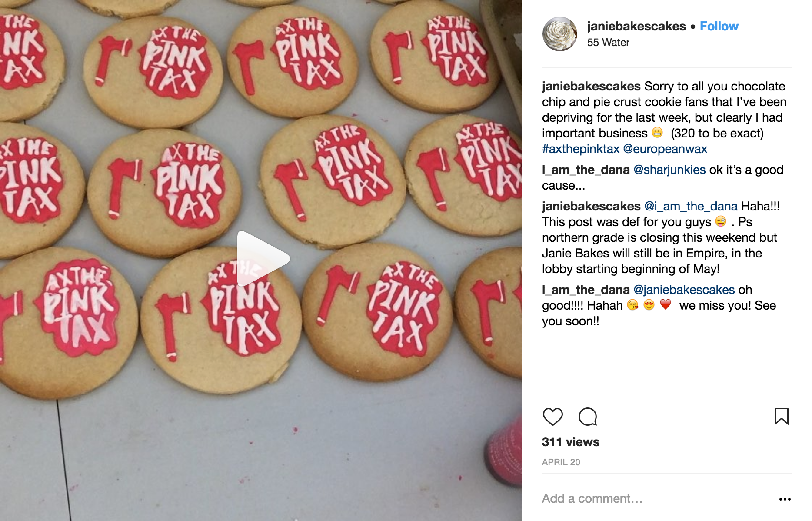Like the post with the heart icon

click(x=552, y=417)
